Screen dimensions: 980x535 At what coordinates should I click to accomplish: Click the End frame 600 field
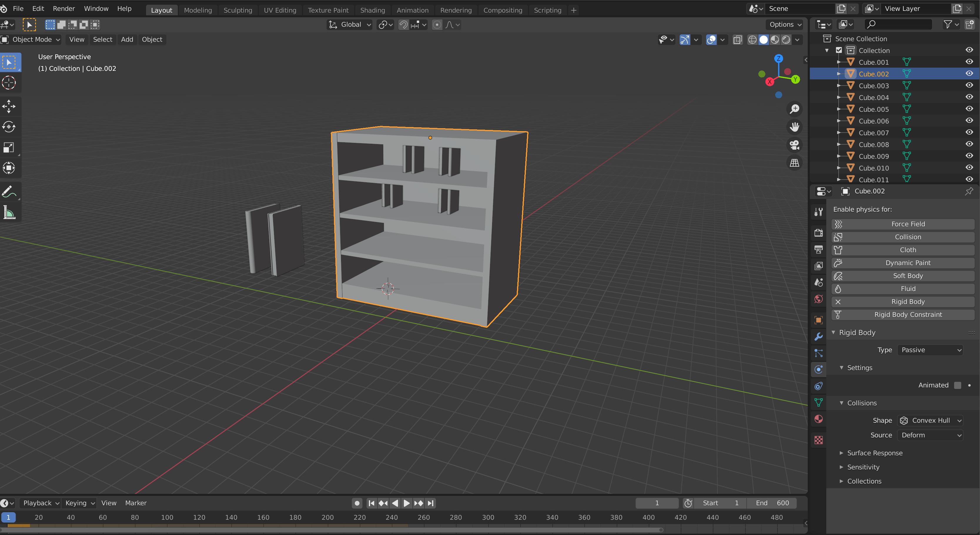click(772, 503)
